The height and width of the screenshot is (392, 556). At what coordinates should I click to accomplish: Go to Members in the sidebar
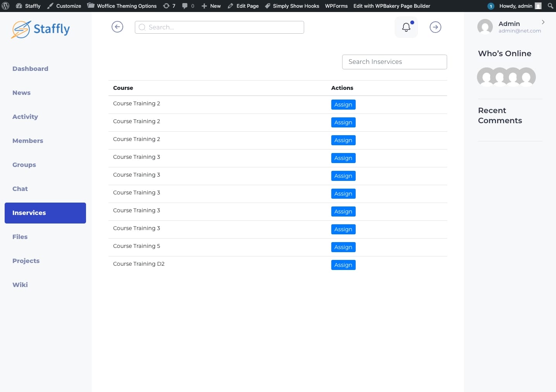[x=28, y=141]
